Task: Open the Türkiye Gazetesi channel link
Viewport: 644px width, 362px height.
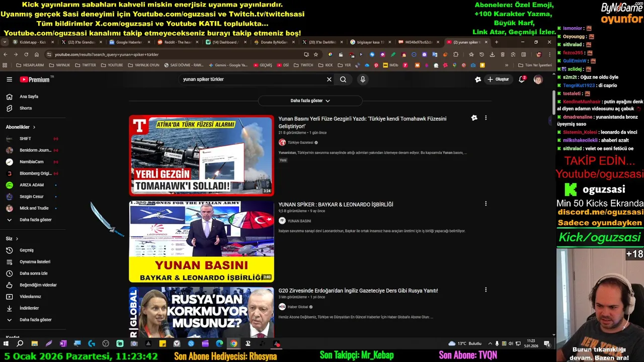Action: click(x=300, y=143)
